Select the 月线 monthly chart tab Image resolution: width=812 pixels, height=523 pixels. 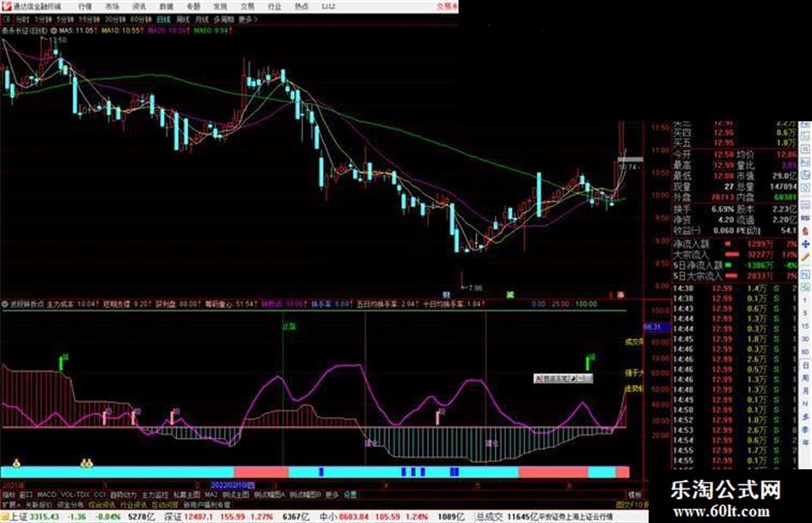point(201,20)
